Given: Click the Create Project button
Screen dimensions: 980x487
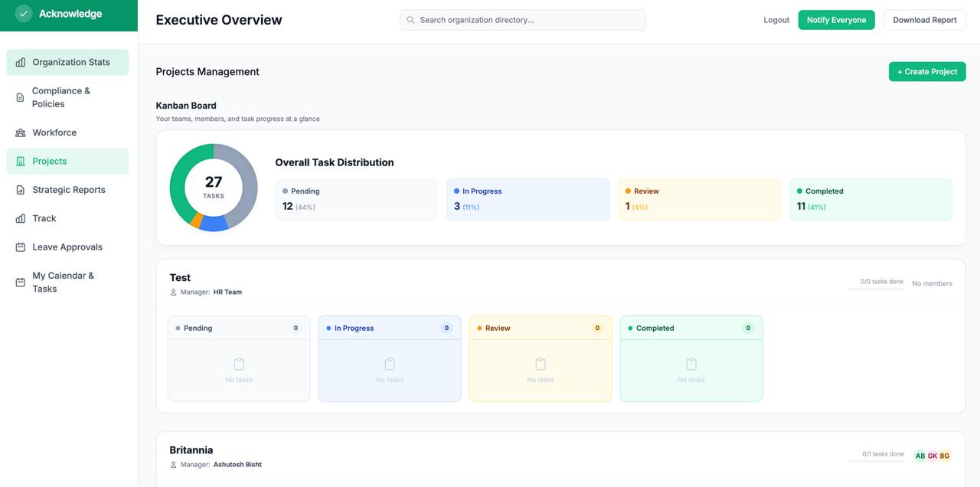Looking at the screenshot, I should [x=926, y=72].
